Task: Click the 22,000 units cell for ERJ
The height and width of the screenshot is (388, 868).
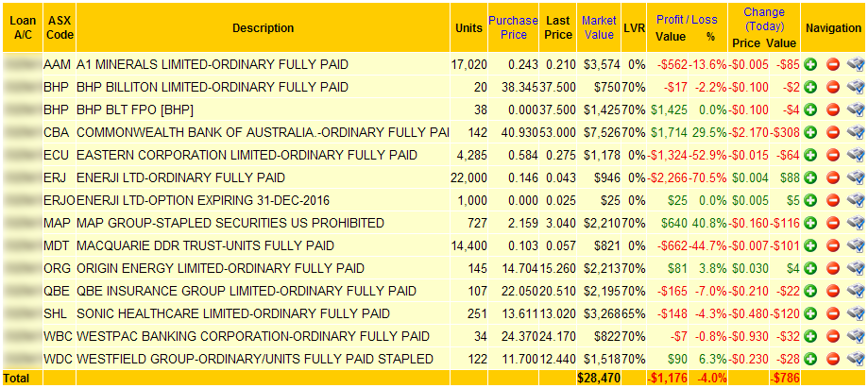Action: [x=468, y=178]
